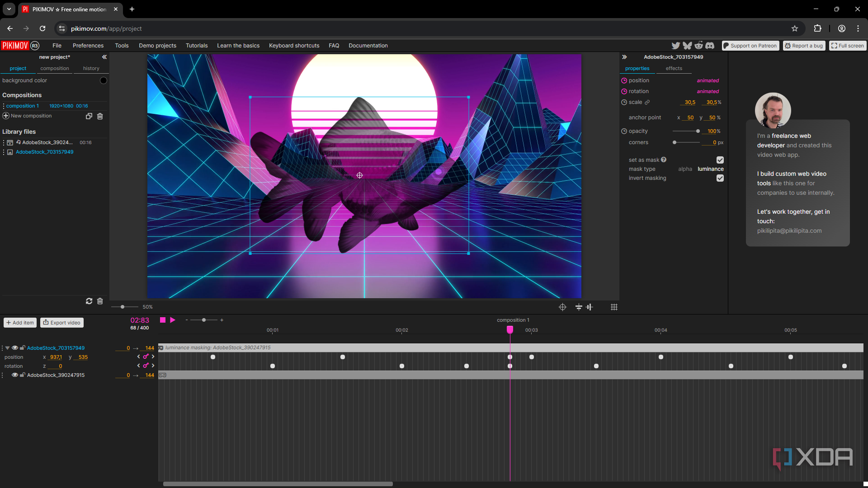This screenshot has height=488, width=868.
Task: Collapse the AdobeStock_703157949 layer triangle
Action: tap(8, 348)
